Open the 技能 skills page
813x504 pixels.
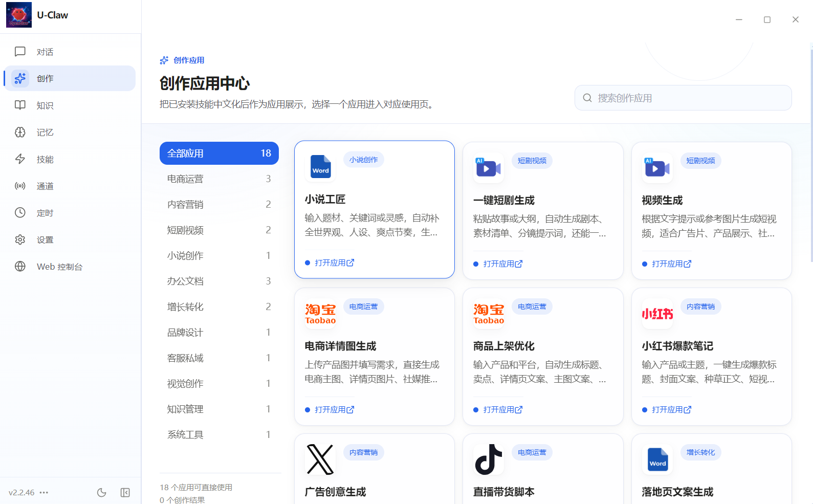70,159
